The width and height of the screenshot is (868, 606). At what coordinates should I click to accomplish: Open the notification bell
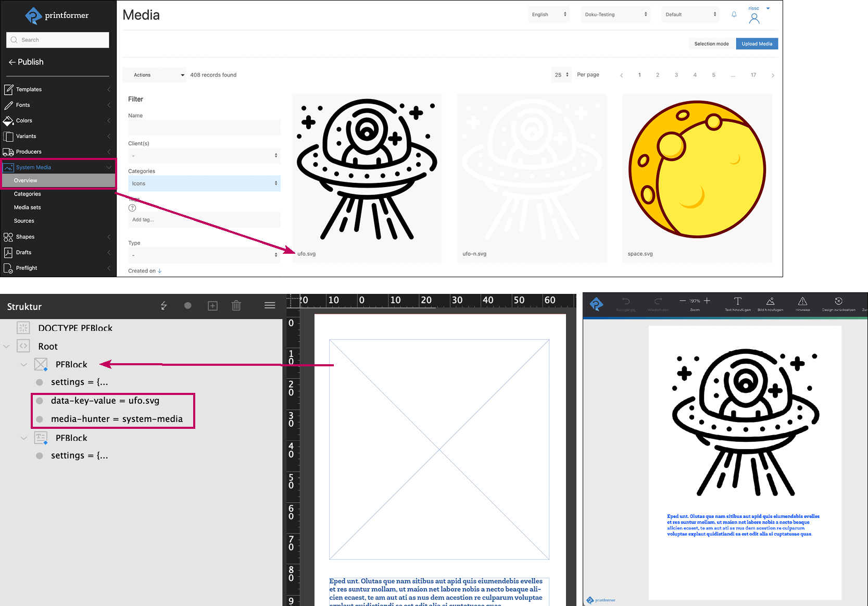pos(734,15)
